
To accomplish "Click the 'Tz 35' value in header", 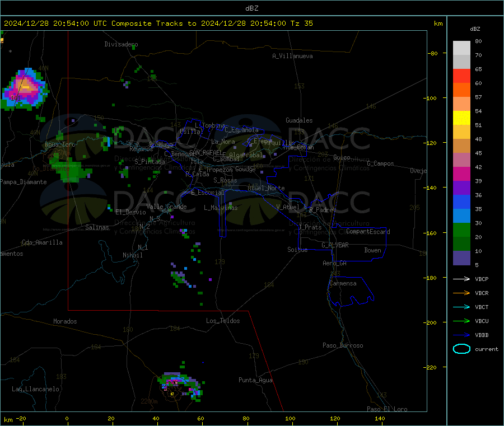I will pyautogui.click(x=301, y=24).
